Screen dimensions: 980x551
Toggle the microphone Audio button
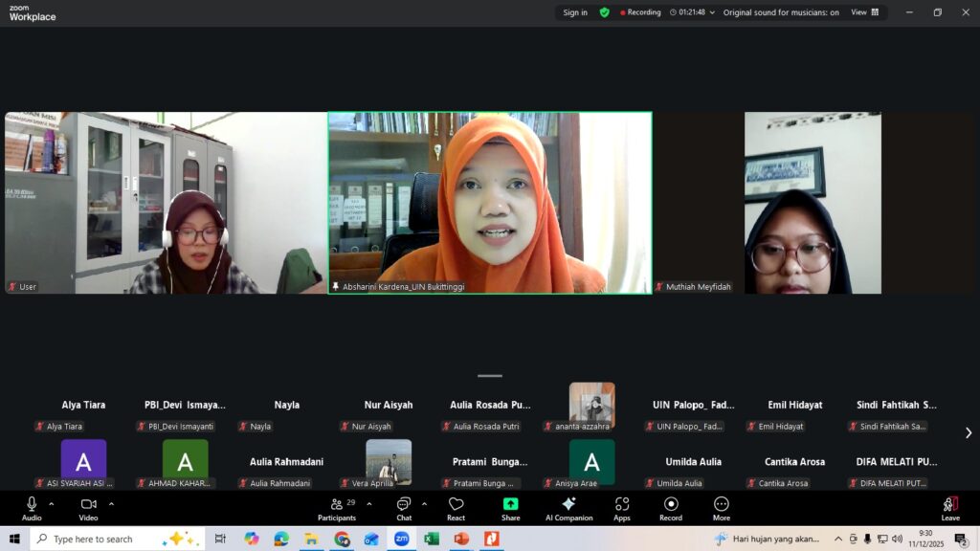[32, 508]
